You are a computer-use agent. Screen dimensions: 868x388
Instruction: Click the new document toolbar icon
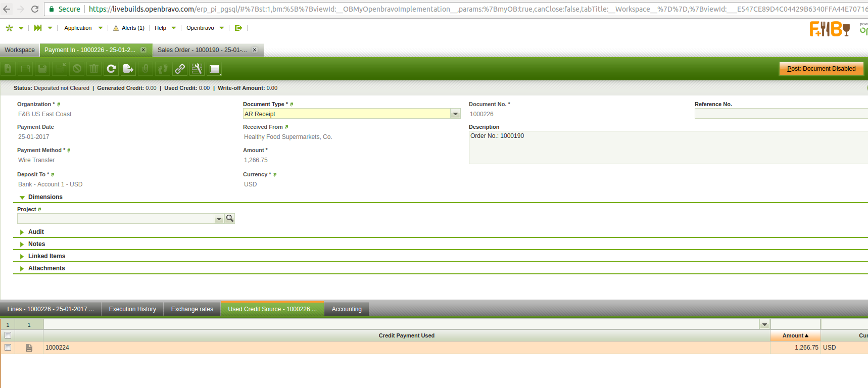click(x=9, y=69)
